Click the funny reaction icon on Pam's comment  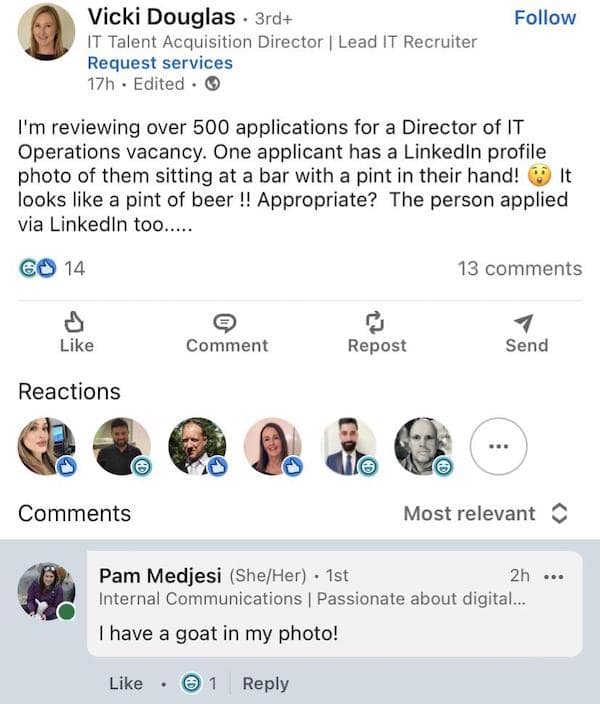[x=190, y=684]
